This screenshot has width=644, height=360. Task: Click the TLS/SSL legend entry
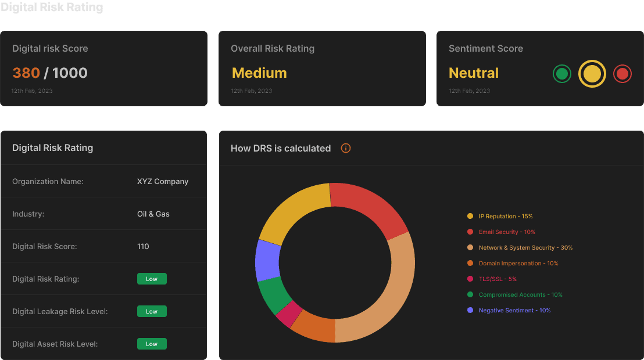tap(492, 279)
